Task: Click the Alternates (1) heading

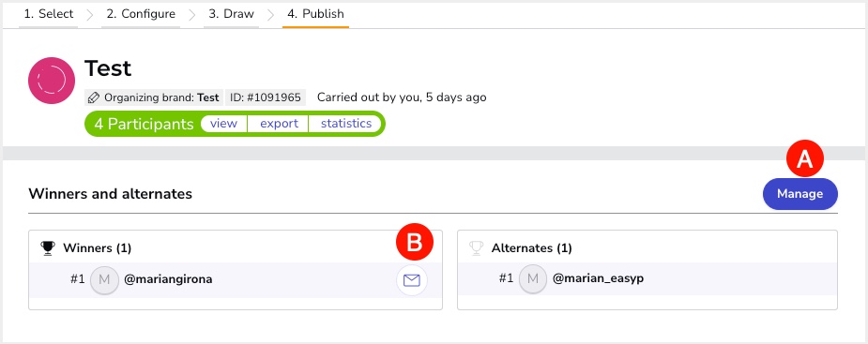Action: 531,248
